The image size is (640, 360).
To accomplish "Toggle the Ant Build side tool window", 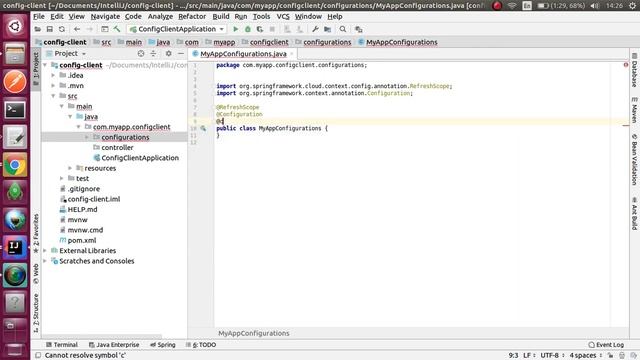I will click(634, 213).
